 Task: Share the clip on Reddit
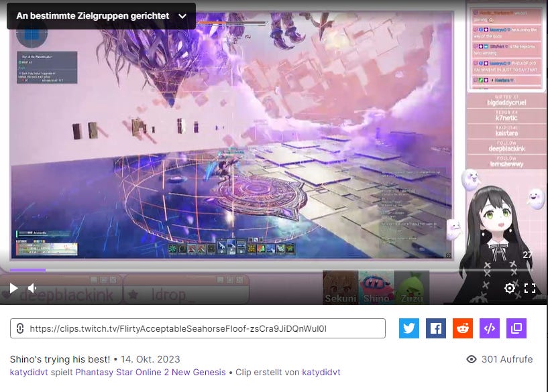click(463, 328)
